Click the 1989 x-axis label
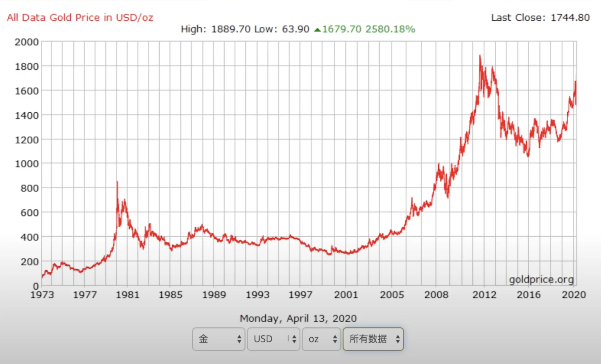The height and width of the screenshot is (364, 601). (214, 295)
